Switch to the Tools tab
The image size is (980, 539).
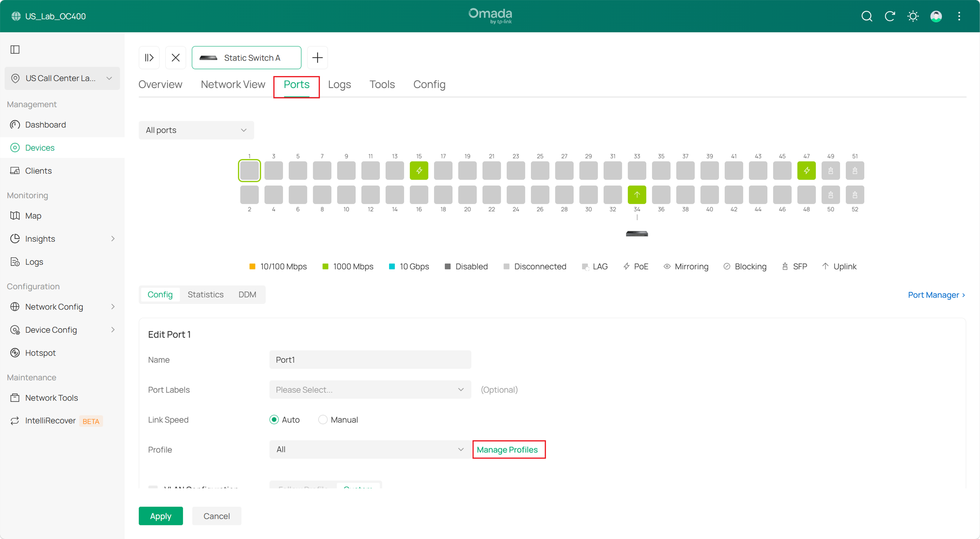pos(382,84)
